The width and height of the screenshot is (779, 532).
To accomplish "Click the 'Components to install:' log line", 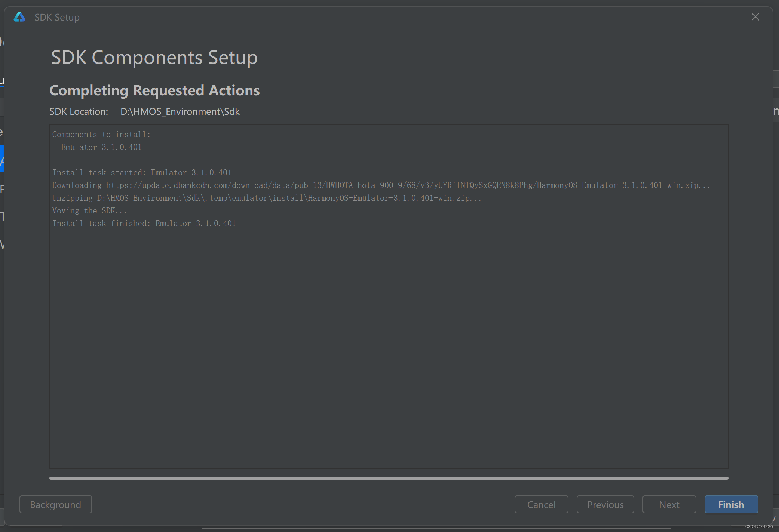I will pyautogui.click(x=101, y=135).
